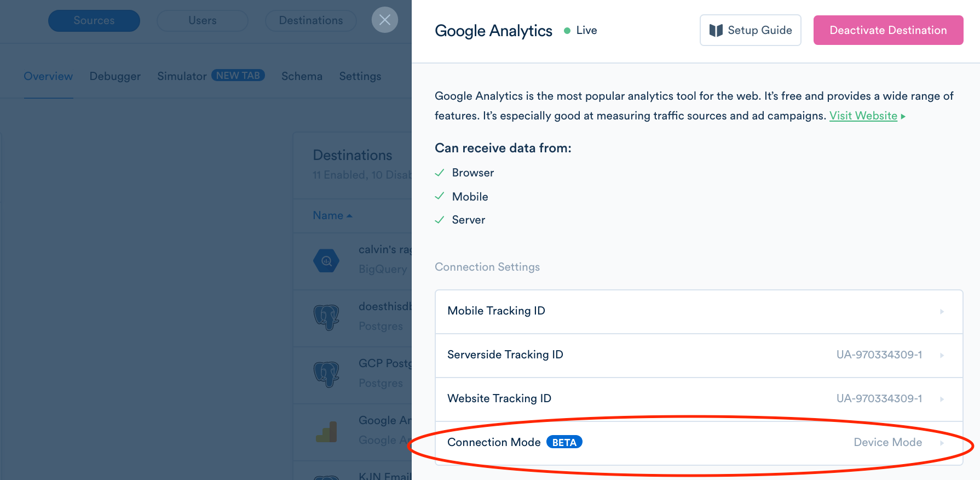Screen dimensions: 980x480
Task: Open Connection Mode setting chevron
Action: coord(942,443)
